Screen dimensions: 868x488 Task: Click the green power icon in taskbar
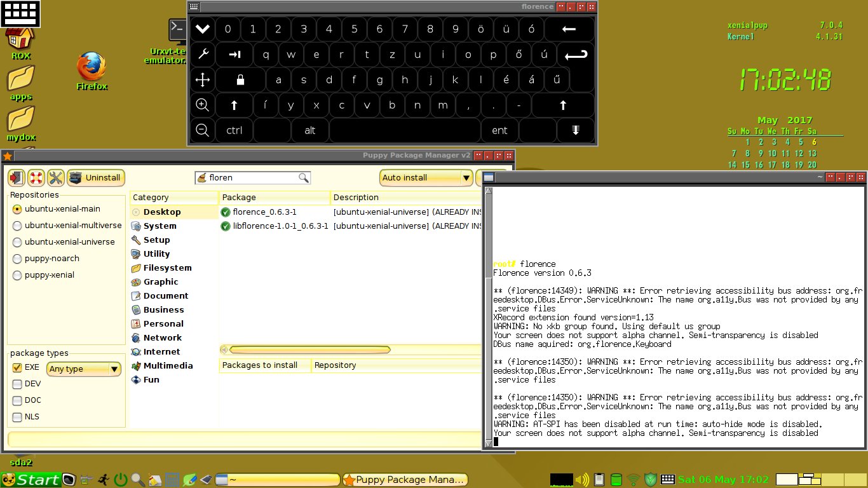tap(120, 480)
